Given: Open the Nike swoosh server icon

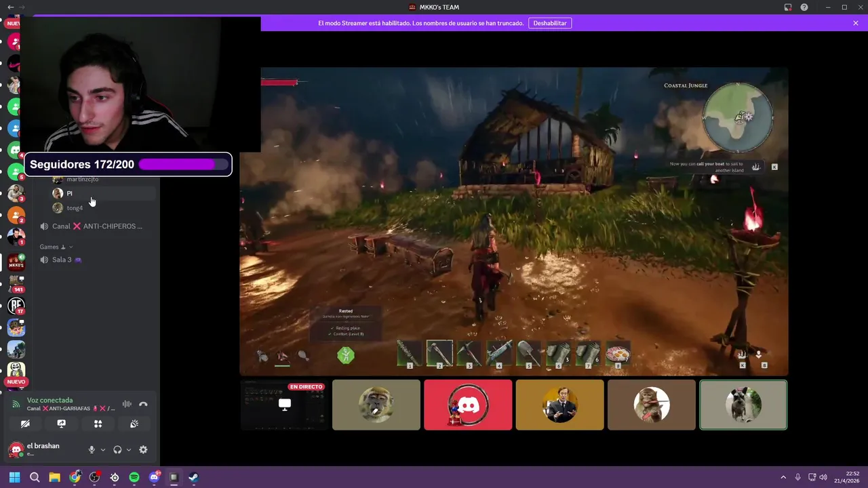Looking at the screenshot, I should point(14,64).
